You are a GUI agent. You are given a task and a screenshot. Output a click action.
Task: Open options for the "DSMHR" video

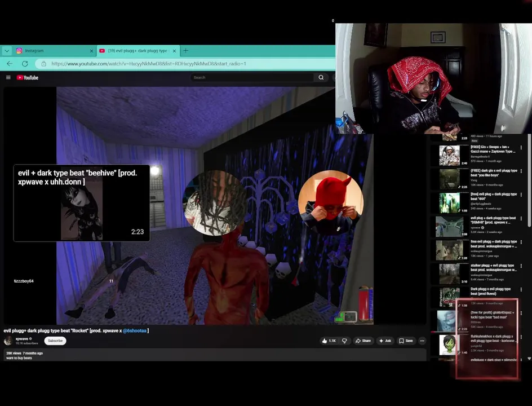521,219
